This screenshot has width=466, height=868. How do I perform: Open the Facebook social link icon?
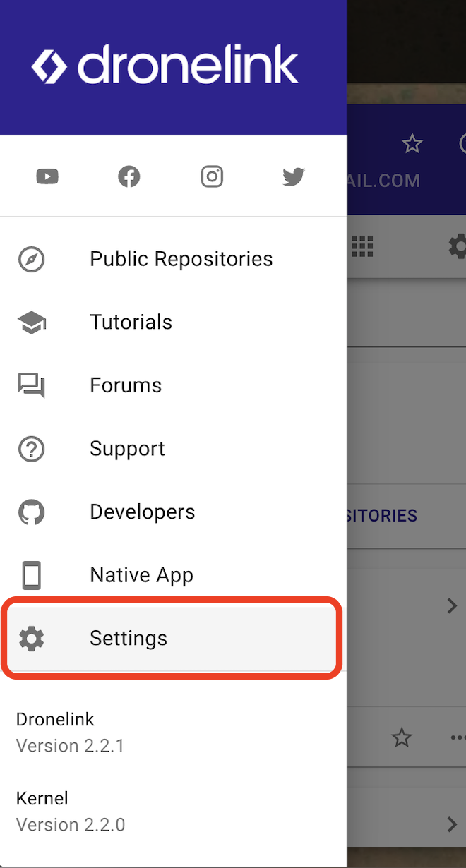pos(129,176)
